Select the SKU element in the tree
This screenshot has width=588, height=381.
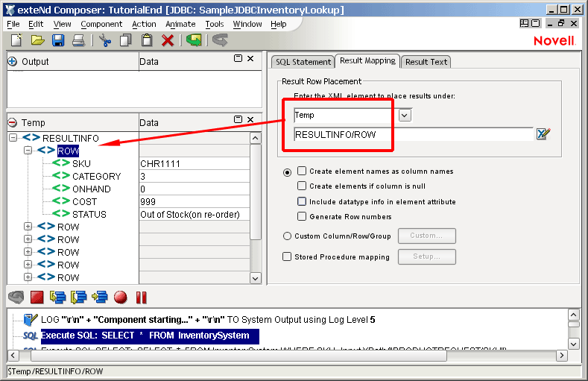pos(81,163)
